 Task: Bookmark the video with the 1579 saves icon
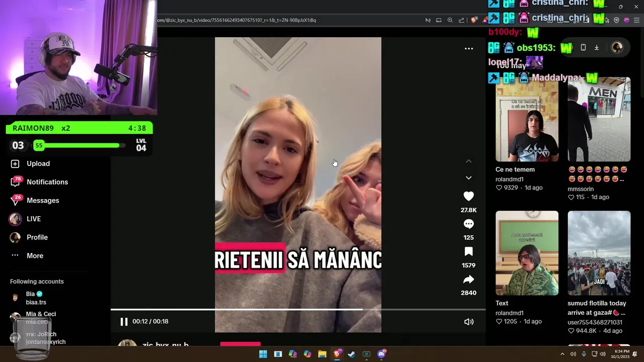468,252
